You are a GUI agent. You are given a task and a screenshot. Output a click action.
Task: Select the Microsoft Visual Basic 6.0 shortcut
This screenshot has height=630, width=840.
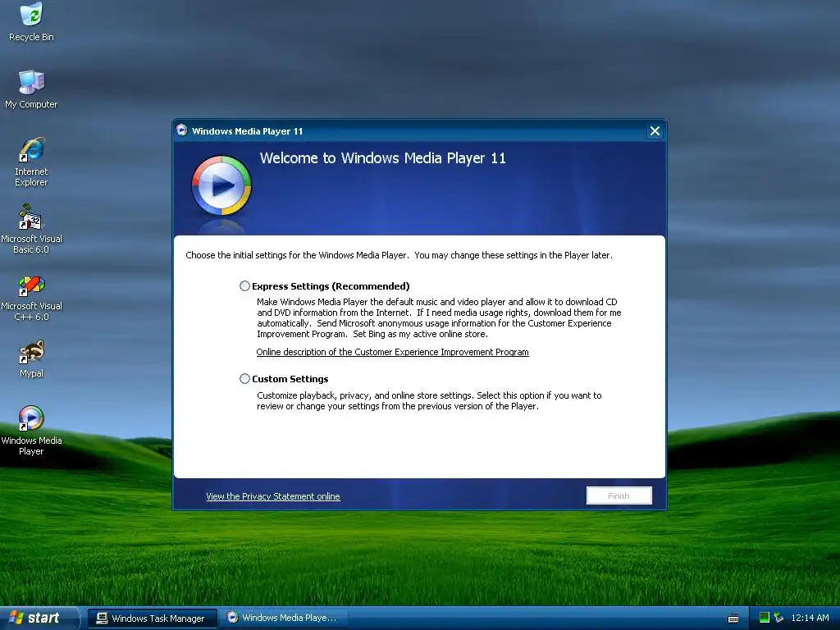31,229
